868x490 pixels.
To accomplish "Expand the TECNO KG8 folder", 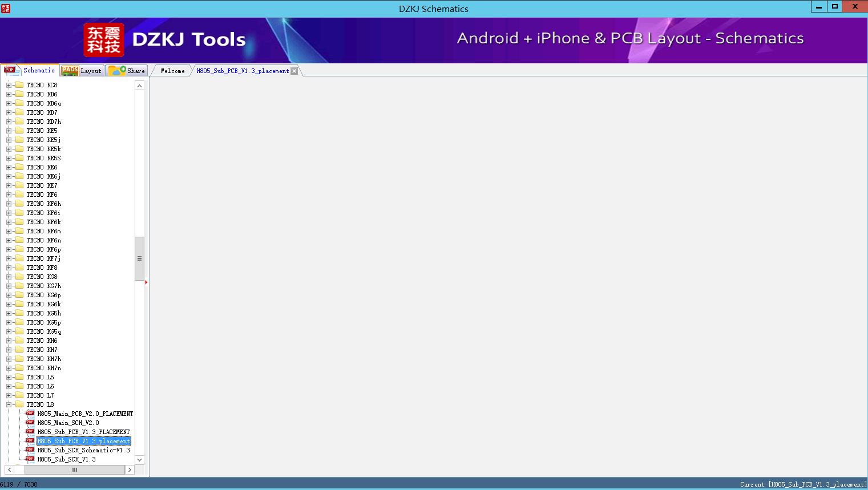I will 9,277.
